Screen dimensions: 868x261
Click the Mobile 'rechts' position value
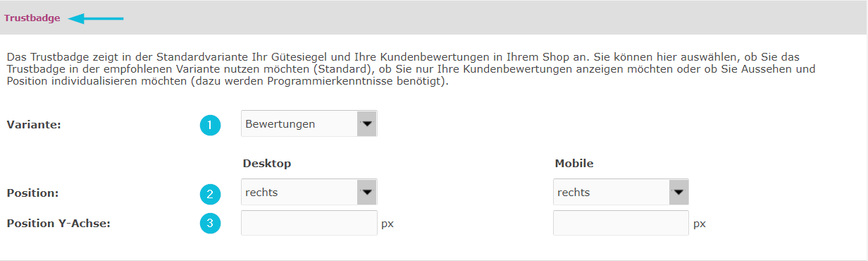tap(573, 192)
